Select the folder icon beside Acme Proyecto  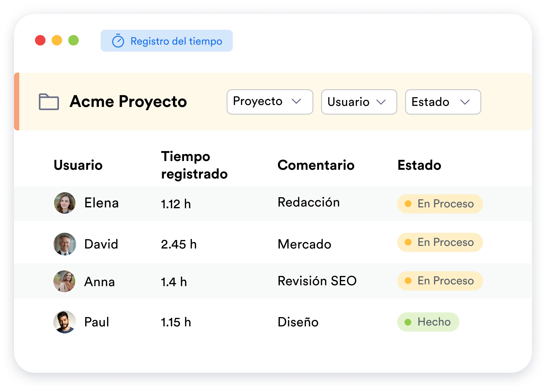tap(49, 101)
